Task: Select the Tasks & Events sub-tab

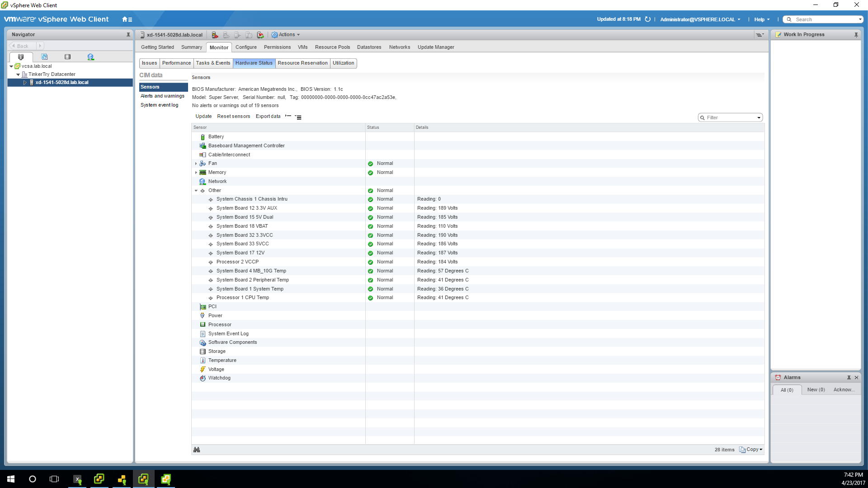Action: [x=213, y=63]
